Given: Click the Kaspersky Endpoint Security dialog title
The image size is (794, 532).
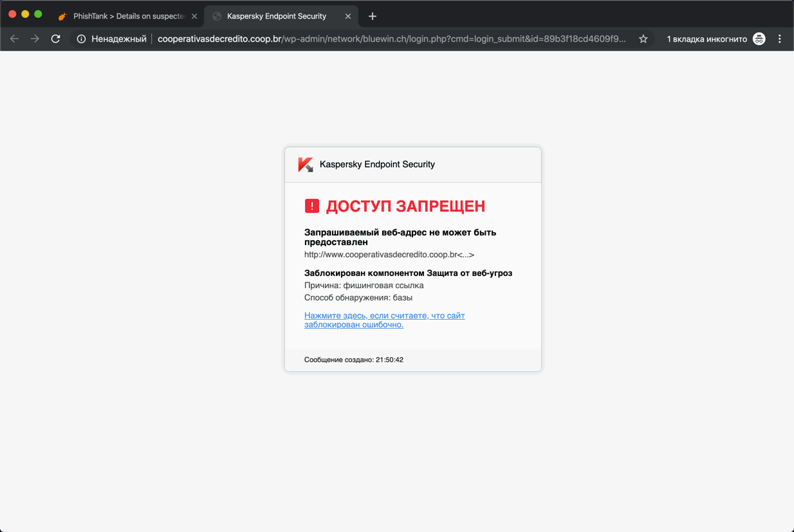Looking at the screenshot, I should tap(377, 165).
